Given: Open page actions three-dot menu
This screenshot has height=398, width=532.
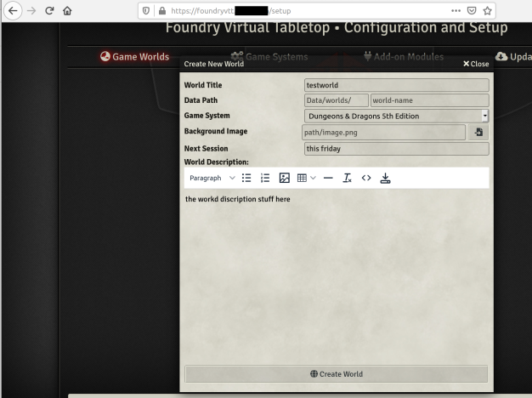Looking at the screenshot, I should pos(456,11).
